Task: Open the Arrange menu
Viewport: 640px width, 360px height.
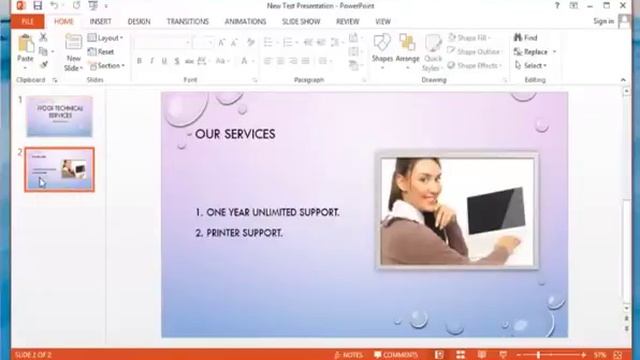Action: click(407, 52)
